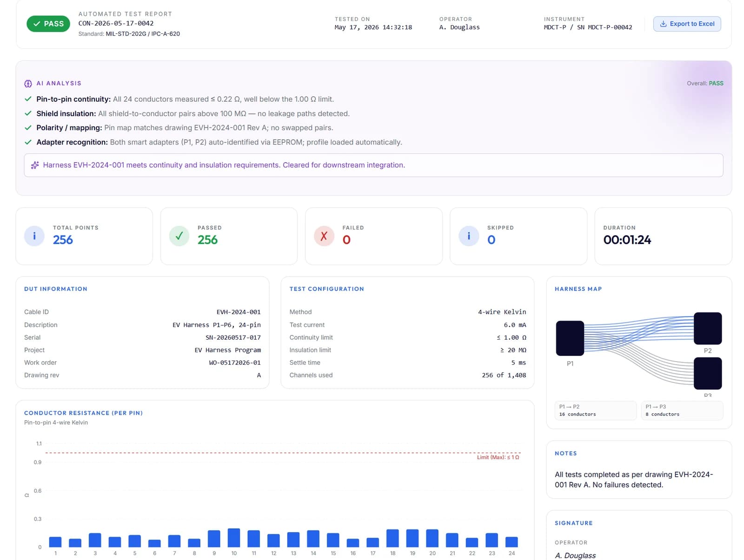Click the sparkle icon in harness summary

(x=35, y=165)
